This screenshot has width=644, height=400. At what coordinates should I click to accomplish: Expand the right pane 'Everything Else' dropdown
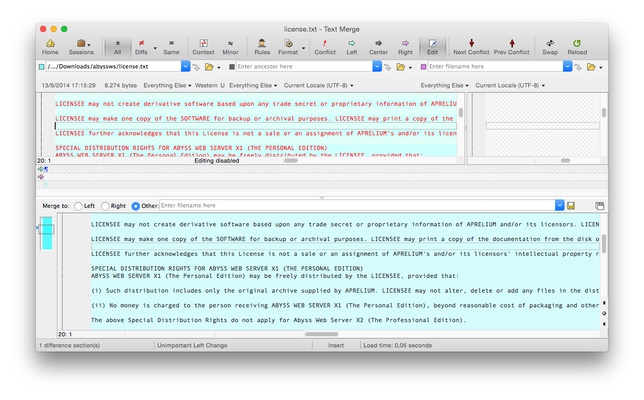(444, 85)
